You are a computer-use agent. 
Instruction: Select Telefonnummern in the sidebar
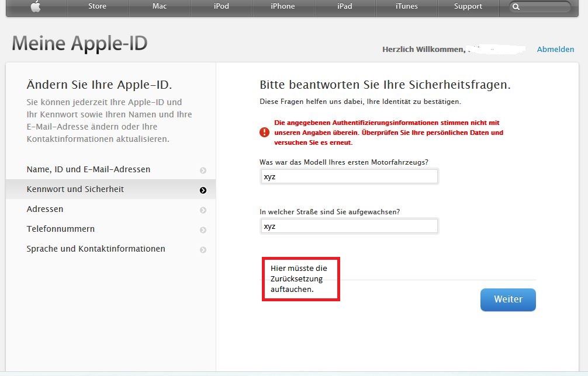[61, 229]
